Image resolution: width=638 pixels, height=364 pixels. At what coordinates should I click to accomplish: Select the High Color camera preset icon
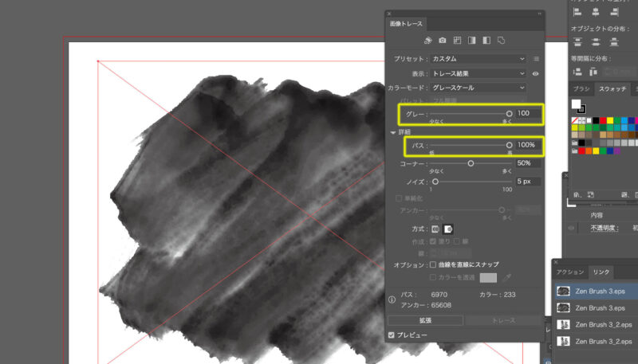click(442, 40)
